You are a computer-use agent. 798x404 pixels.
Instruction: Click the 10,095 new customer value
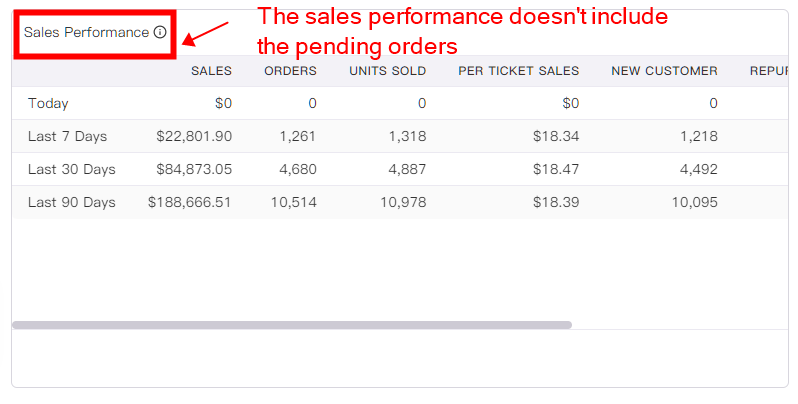pos(695,202)
